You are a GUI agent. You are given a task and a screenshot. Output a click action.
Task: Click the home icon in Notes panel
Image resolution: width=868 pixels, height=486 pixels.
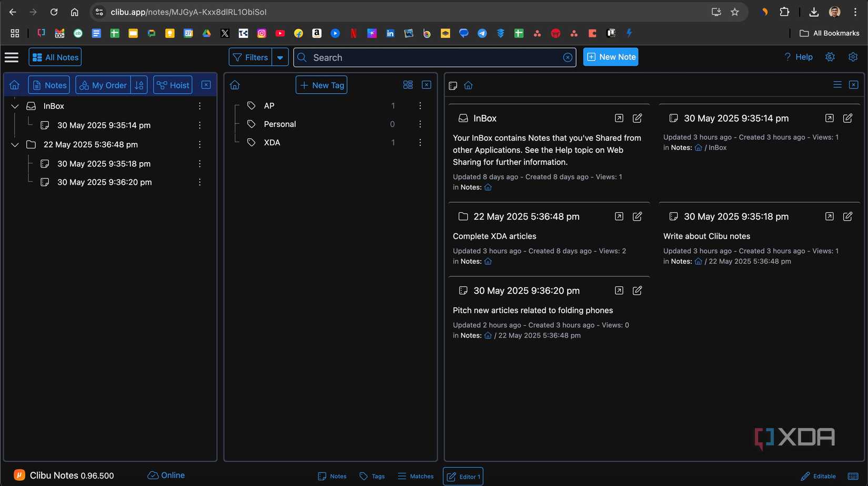coord(15,85)
